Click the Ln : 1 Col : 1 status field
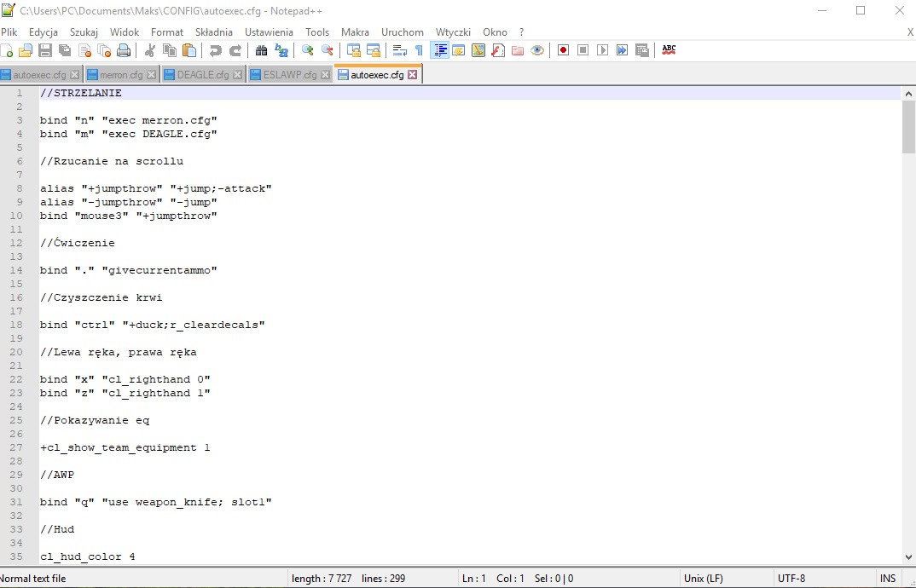Image resolution: width=916 pixels, height=588 pixels. 493,579
